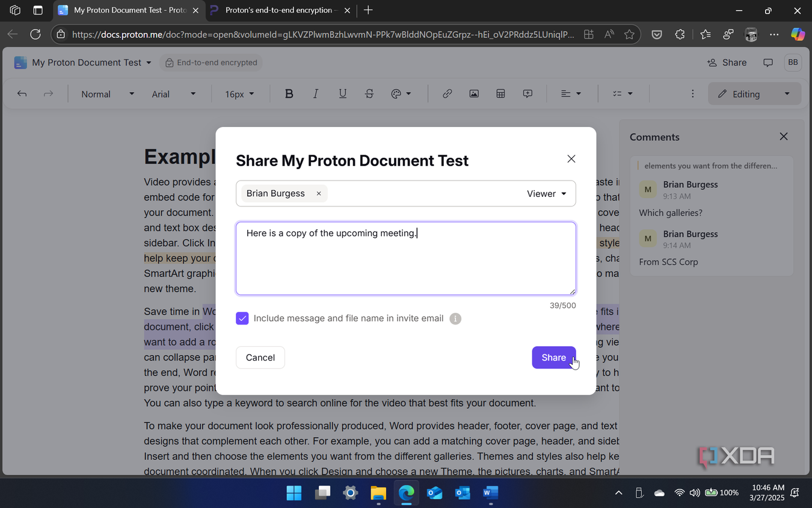Viewport: 812px width, 508px height.
Task: Open the Editing mode dropdown
Action: click(x=754, y=94)
